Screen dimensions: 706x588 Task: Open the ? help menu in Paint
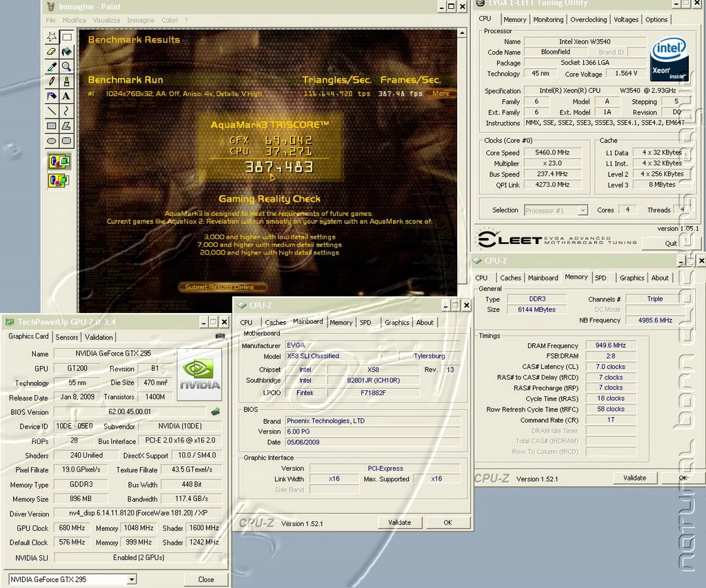coord(186,20)
